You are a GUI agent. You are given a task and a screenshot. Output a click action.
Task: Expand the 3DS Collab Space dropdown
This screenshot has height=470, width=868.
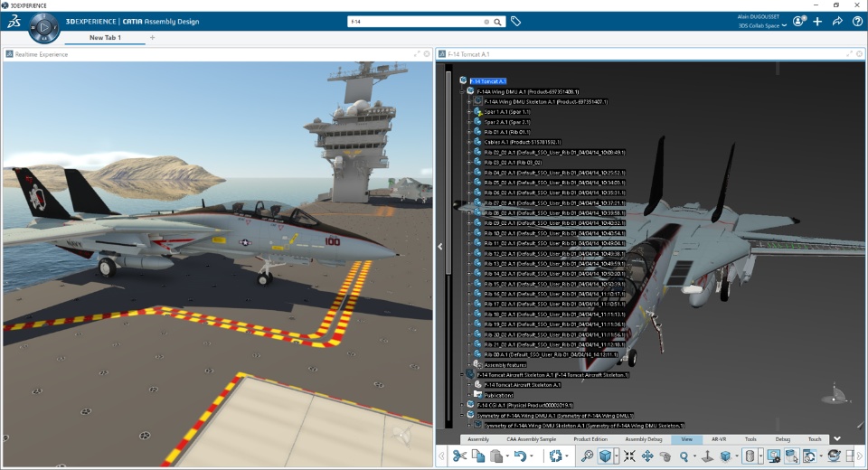pos(786,26)
